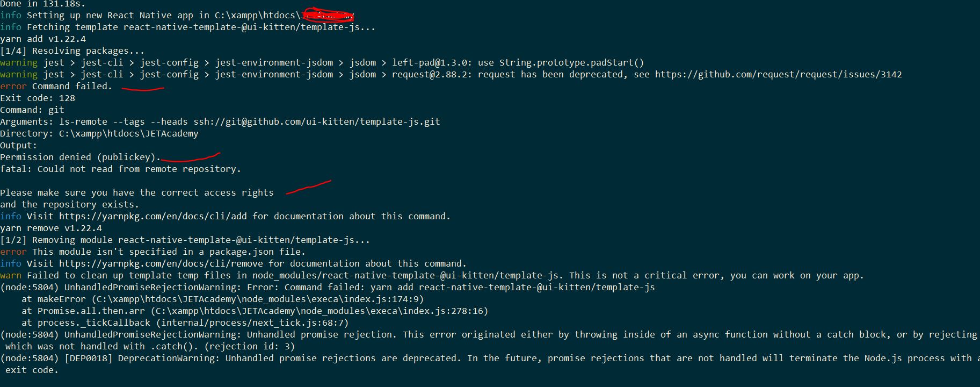
Task: Click the 'Exit code: 128' line
Action: (x=38, y=98)
